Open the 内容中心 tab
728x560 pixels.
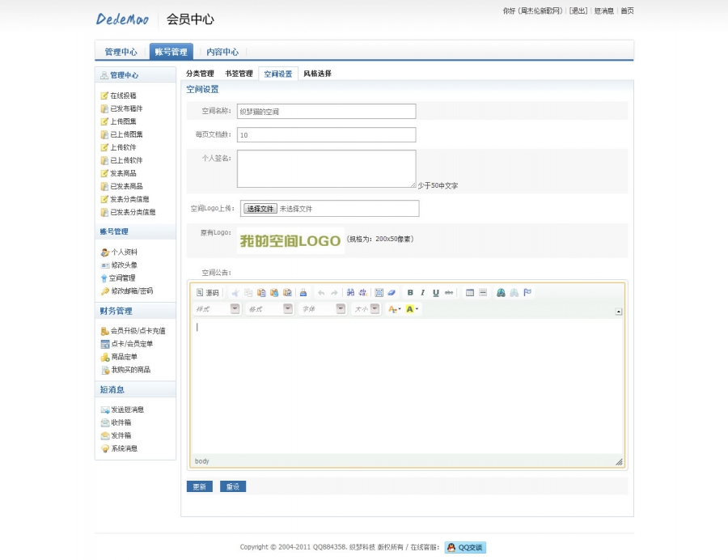(223, 51)
